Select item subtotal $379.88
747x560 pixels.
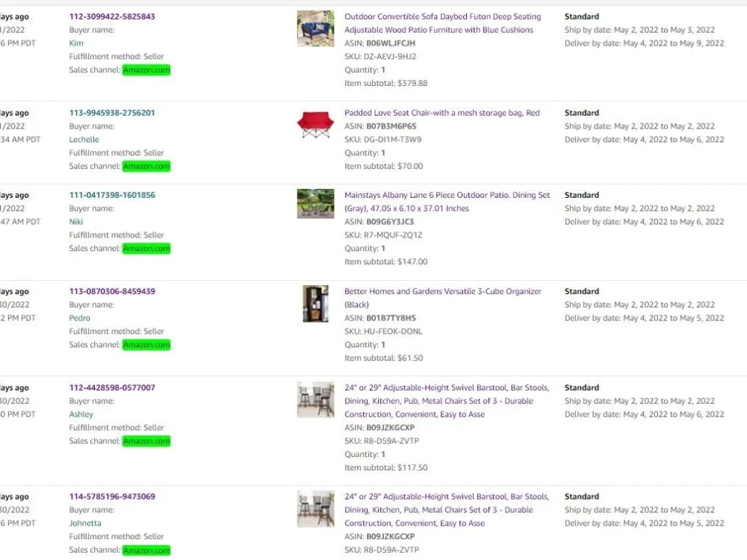pos(412,83)
